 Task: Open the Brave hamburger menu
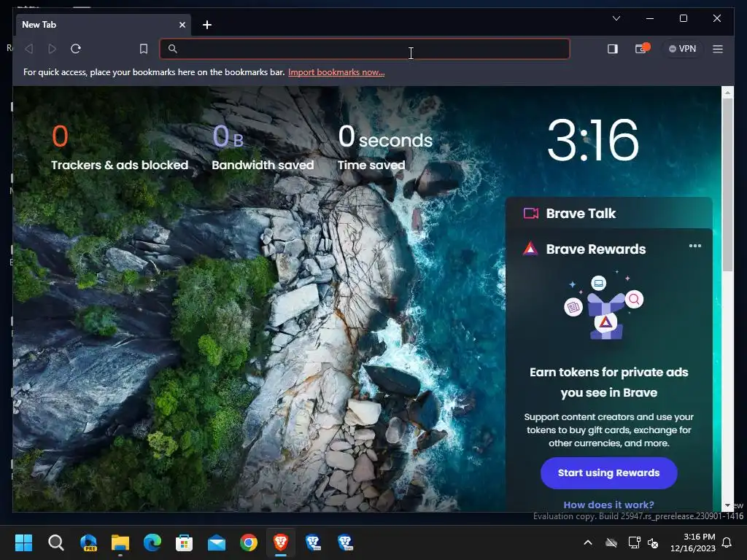tap(718, 49)
